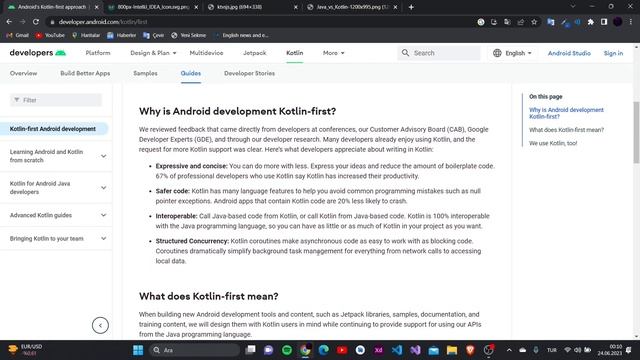Open File Explorer folder icon in taskbar

[452, 350]
